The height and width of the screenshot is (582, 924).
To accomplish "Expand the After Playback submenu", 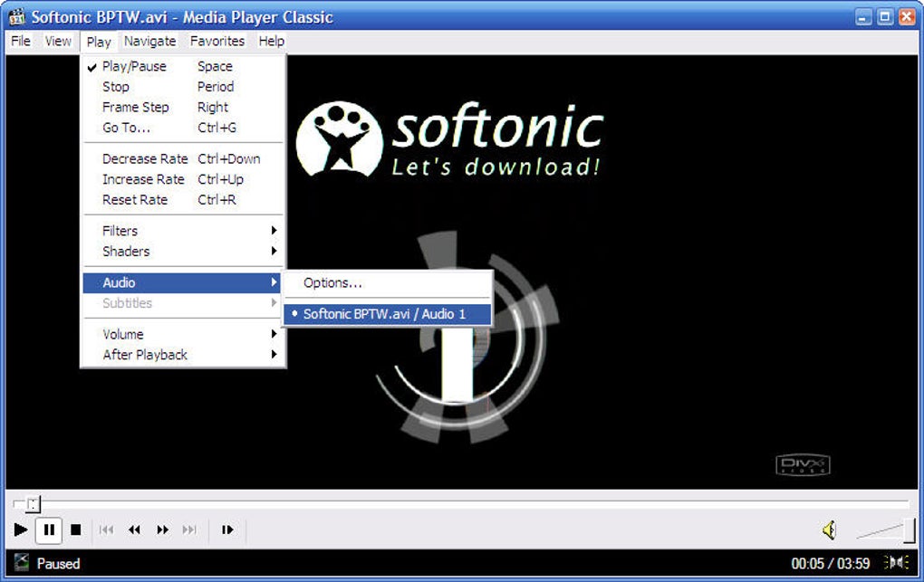I will (183, 355).
